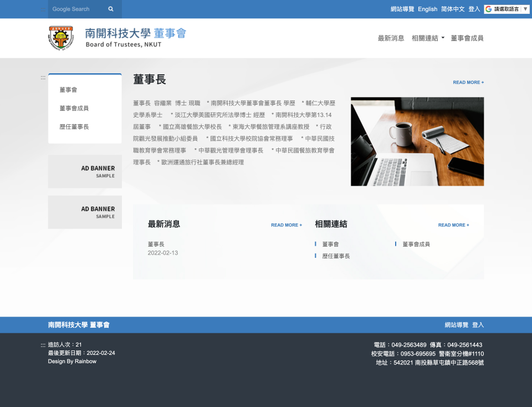
Task: Open 最新消息 in the top navigation
Action: (391, 38)
